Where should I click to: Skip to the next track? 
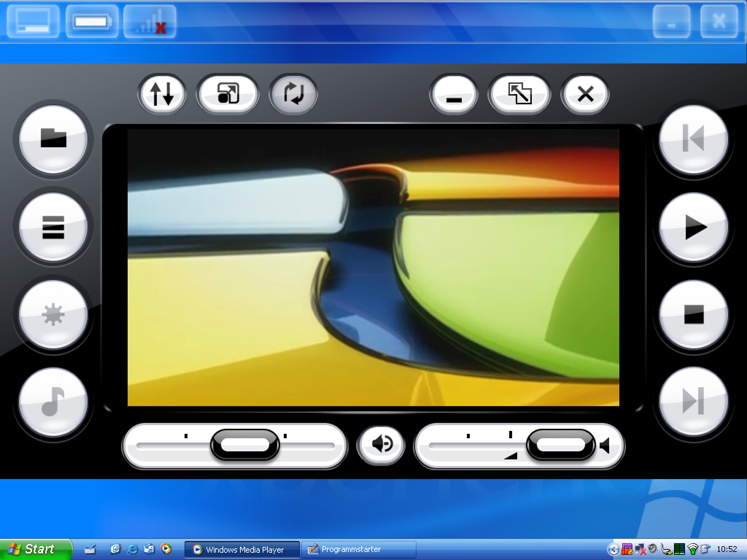click(x=693, y=402)
